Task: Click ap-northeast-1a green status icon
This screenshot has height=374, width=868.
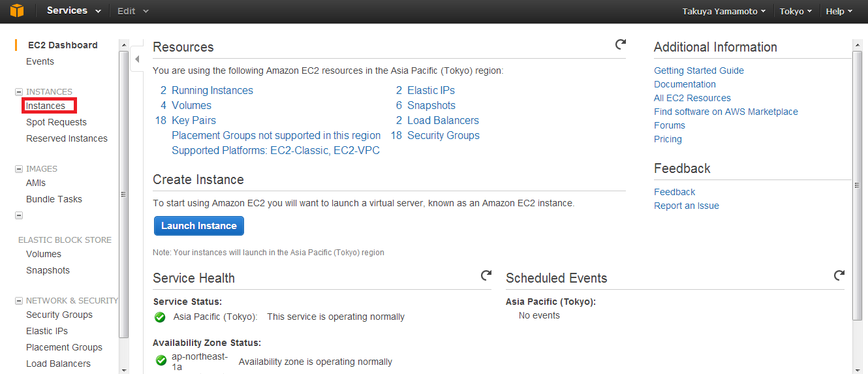Action: pos(161,360)
